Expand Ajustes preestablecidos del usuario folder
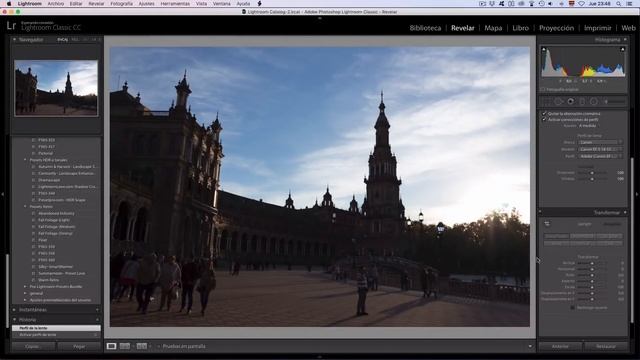Viewport: 640px width, 360px height. (x=25, y=300)
